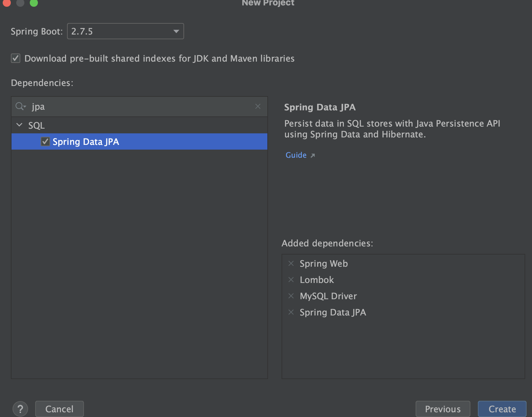Select the SQL category label
Viewport: 532px width, 417px height.
[37, 125]
